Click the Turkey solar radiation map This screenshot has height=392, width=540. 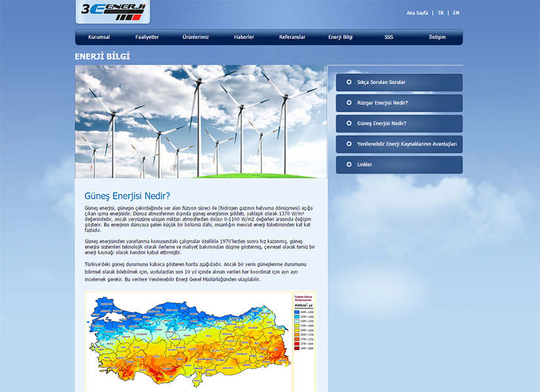[190, 341]
